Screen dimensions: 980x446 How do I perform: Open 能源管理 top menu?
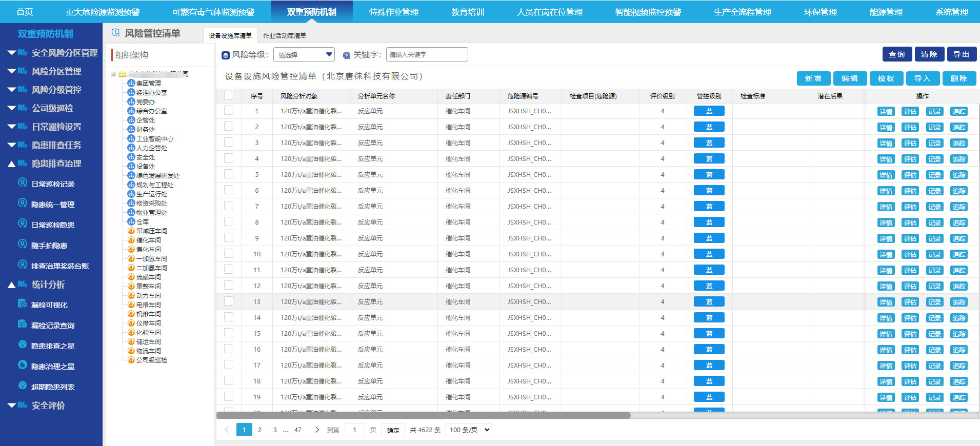click(x=886, y=11)
